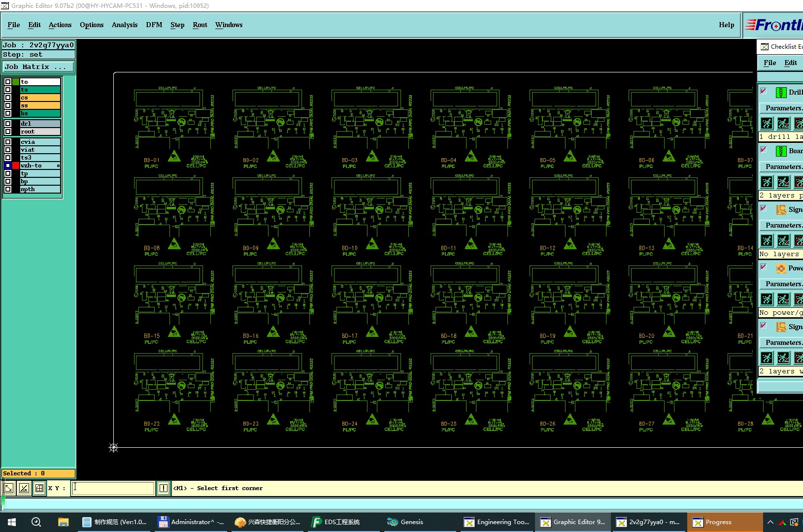Image resolution: width=803 pixels, height=532 pixels.
Task: Open taskbar search
Action: coord(36,522)
